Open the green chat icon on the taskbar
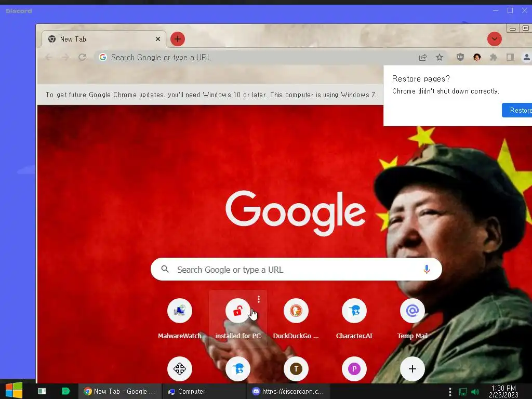 point(65,391)
